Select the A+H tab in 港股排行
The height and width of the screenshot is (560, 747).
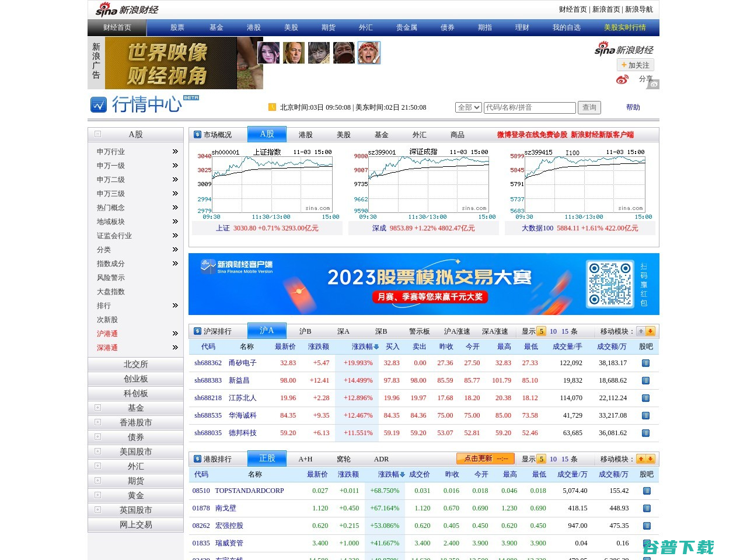[305, 459]
